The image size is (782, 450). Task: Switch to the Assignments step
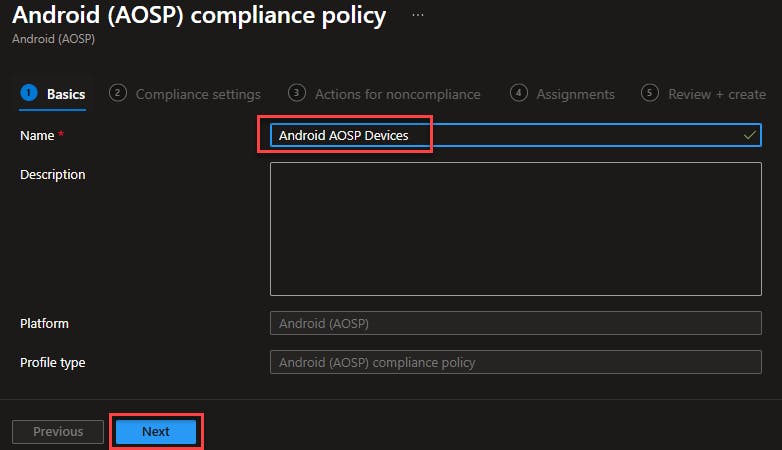[562, 94]
